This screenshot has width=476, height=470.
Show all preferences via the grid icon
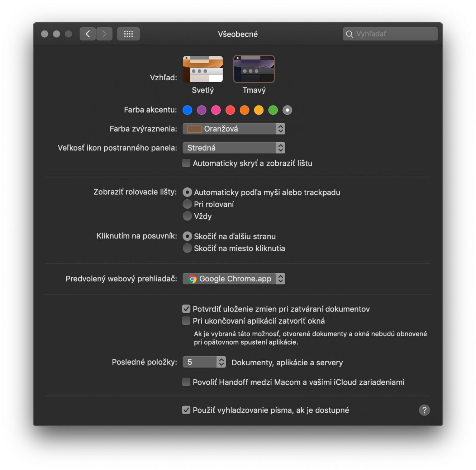128,34
